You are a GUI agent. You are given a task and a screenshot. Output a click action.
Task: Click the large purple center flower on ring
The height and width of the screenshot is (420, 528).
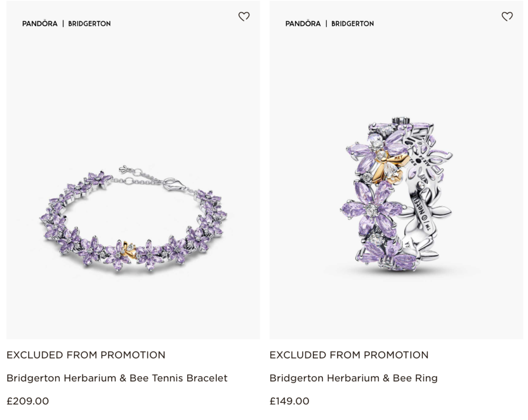370,209
